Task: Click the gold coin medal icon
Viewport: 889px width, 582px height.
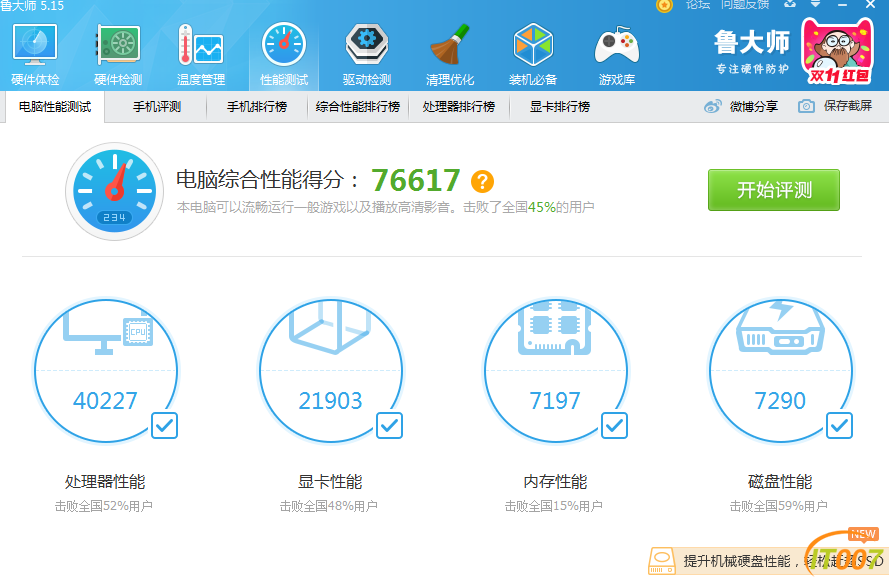Action: (664, 5)
